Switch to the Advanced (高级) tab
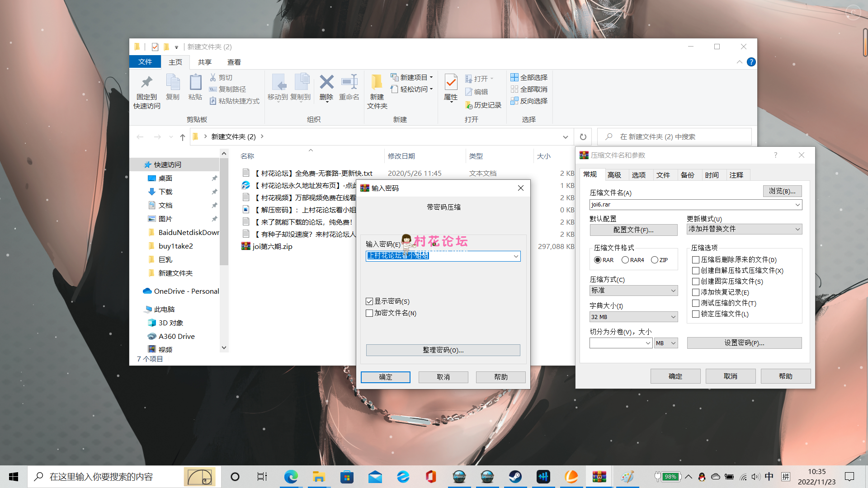 pos(614,175)
